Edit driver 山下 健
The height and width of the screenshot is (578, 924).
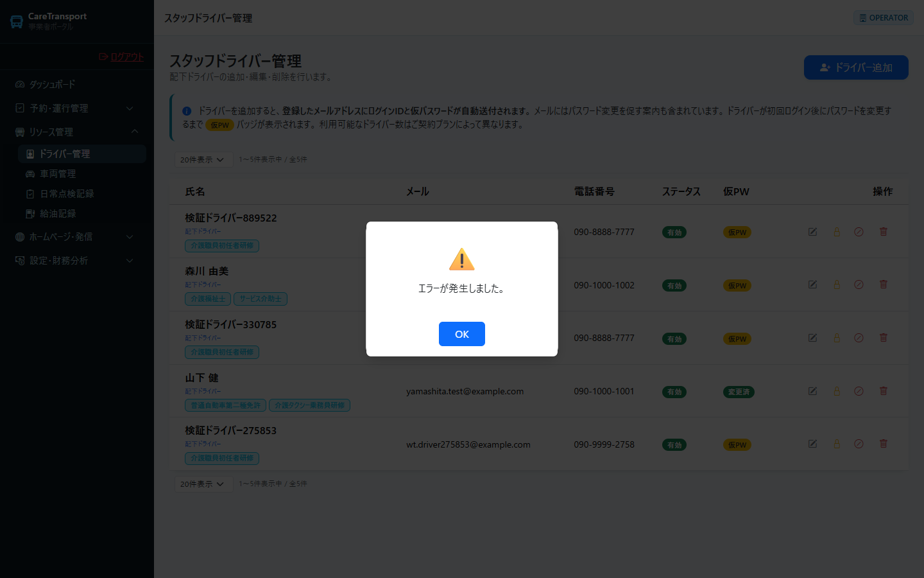tap(812, 391)
